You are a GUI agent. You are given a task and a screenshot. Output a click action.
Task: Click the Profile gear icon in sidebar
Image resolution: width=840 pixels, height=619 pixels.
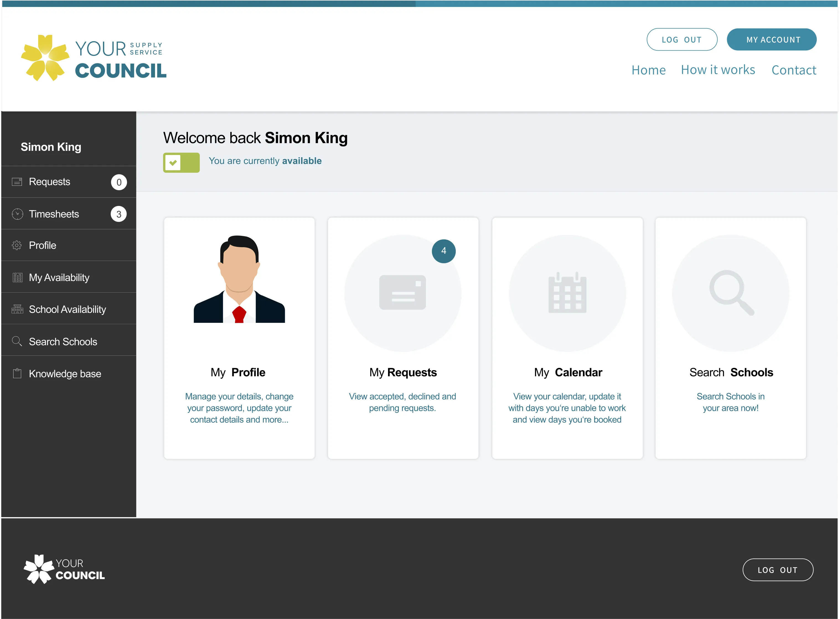tap(17, 246)
